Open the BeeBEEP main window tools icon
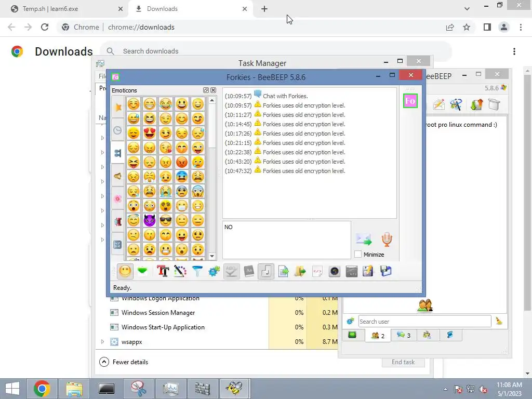This screenshot has width=532, height=399. (x=456, y=104)
